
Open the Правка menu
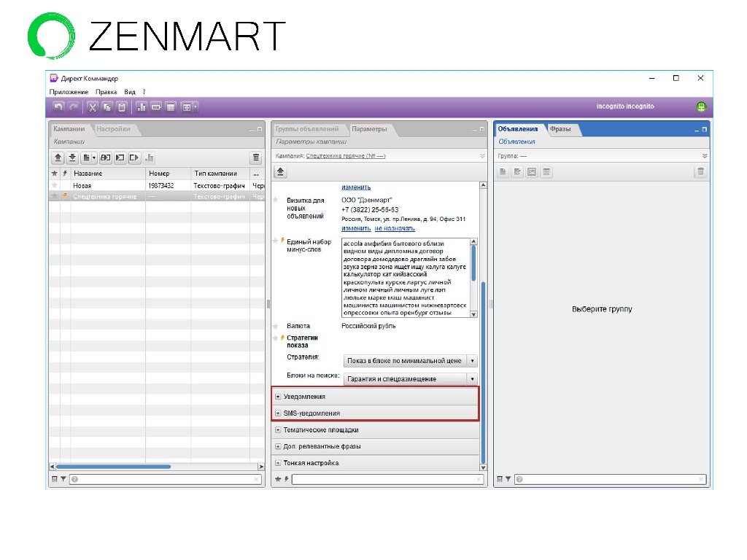[x=107, y=92]
